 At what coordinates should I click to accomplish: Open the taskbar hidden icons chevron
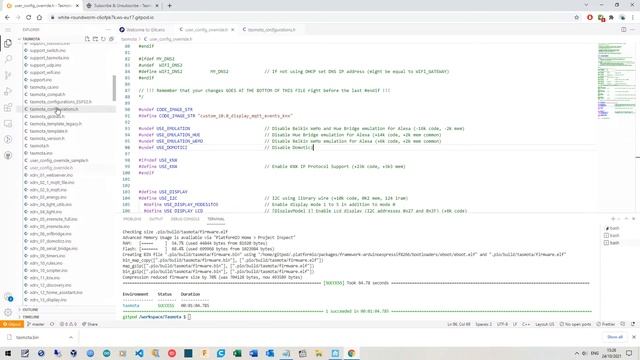click(x=576, y=353)
